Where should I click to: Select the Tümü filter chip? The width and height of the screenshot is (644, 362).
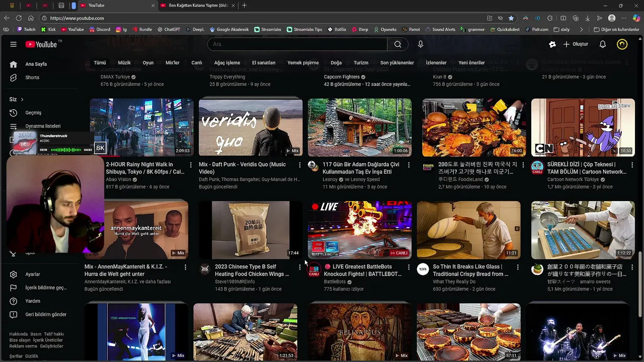pos(100,63)
